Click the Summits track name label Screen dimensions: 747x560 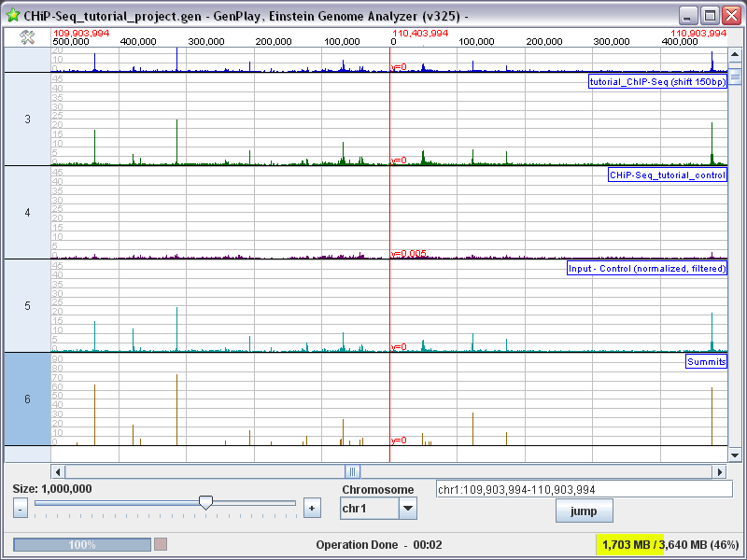(x=706, y=361)
